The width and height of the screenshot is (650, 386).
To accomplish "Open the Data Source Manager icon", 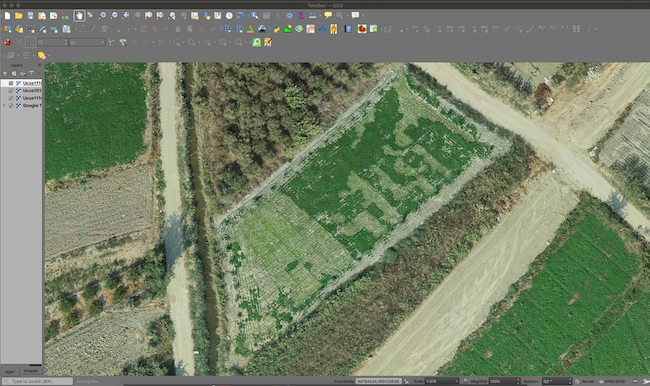I will (7, 29).
